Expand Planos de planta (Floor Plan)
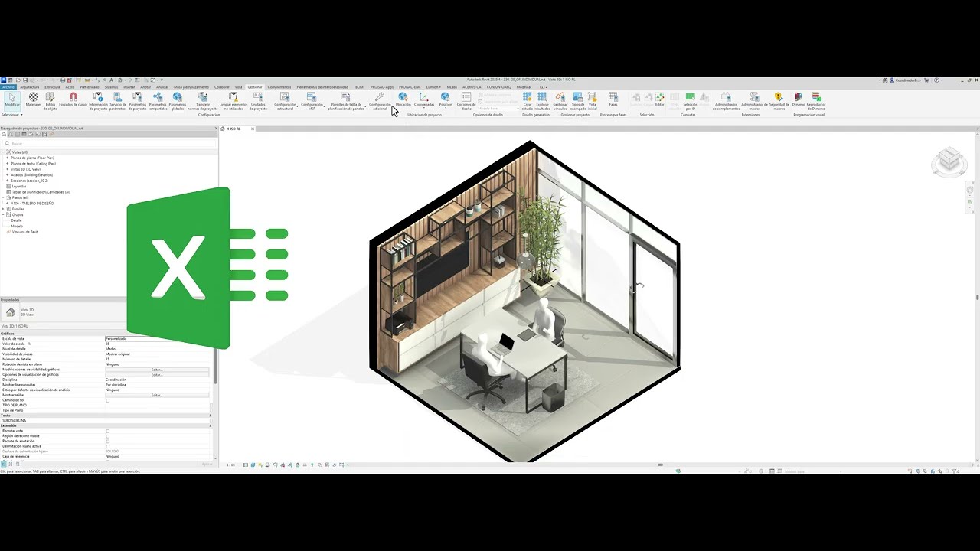 coord(8,158)
